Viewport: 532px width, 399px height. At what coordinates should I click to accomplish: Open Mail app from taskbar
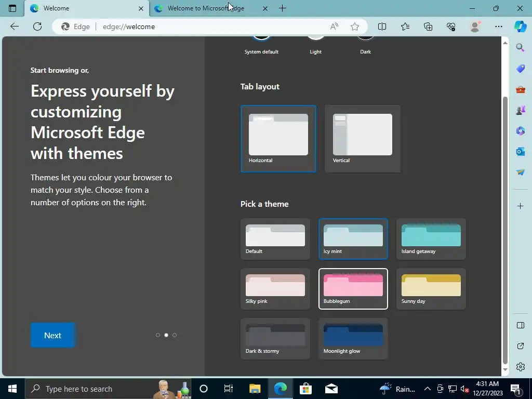[331, 389]
